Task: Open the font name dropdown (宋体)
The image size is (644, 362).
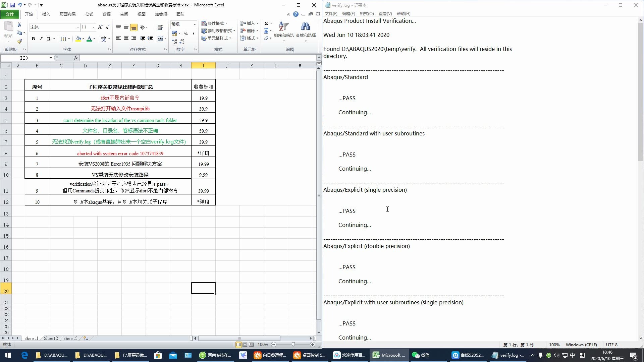Action: click(78, 27)
